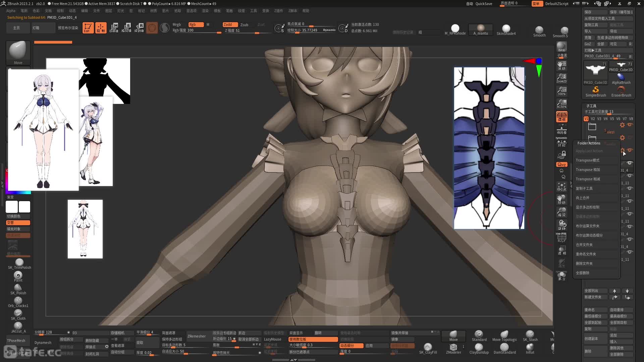Viewport: 644px width, 362px height.
Task: Toggle visibility eye of the xiezi folder
Action: click(630, 125)
